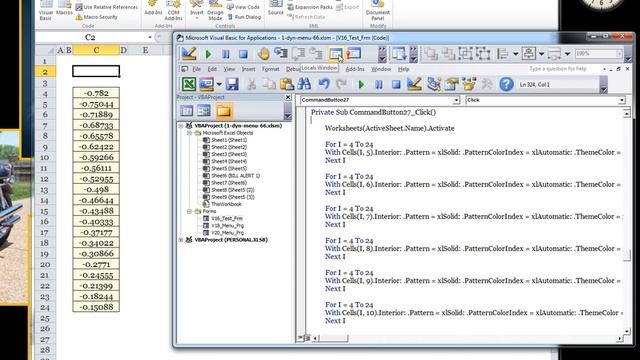
Task: Click the Reset icon in Debug toolbar
Action: 243,54
